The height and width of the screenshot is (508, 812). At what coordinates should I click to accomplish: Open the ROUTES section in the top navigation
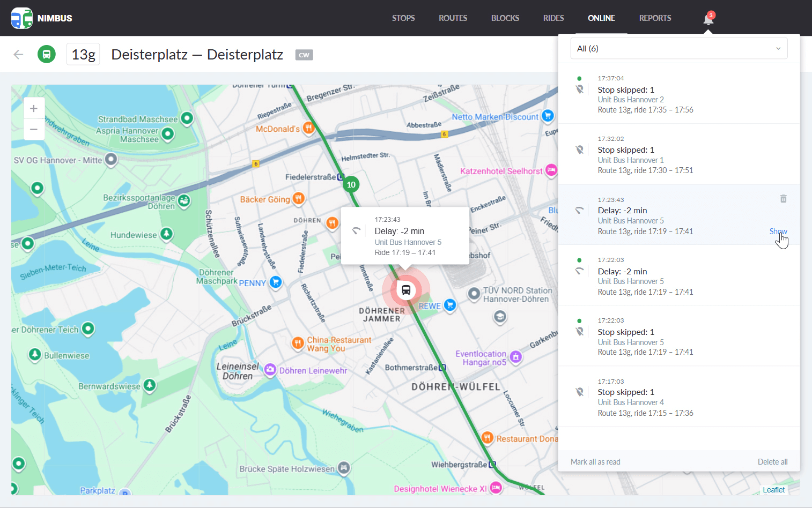(453, 18)
